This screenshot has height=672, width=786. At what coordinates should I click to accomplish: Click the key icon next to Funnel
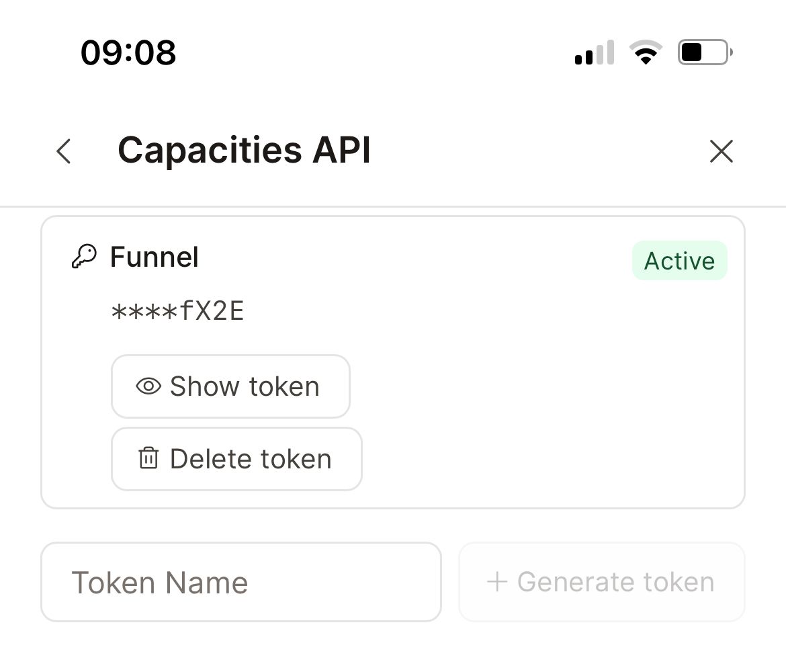click(83, 256)
